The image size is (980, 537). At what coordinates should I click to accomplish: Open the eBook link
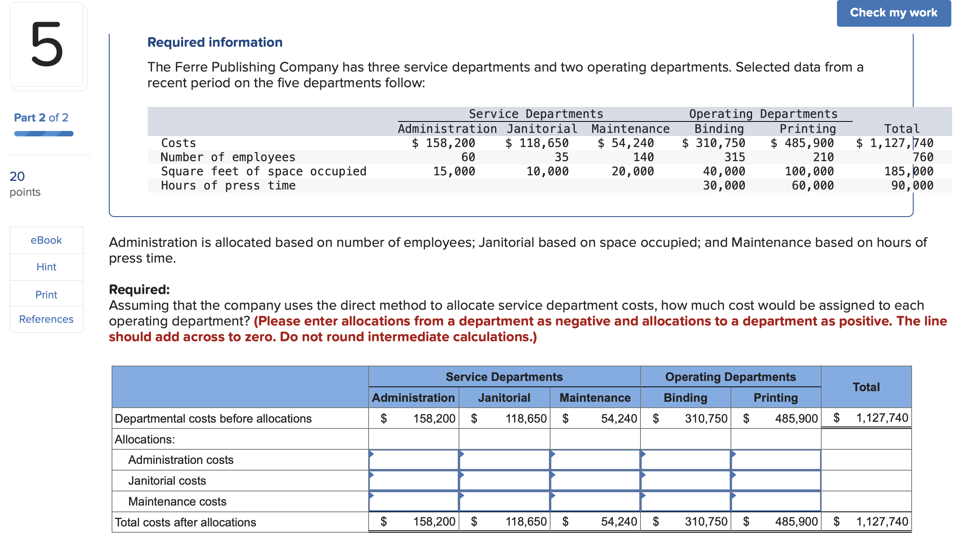[x=46, y=240]
